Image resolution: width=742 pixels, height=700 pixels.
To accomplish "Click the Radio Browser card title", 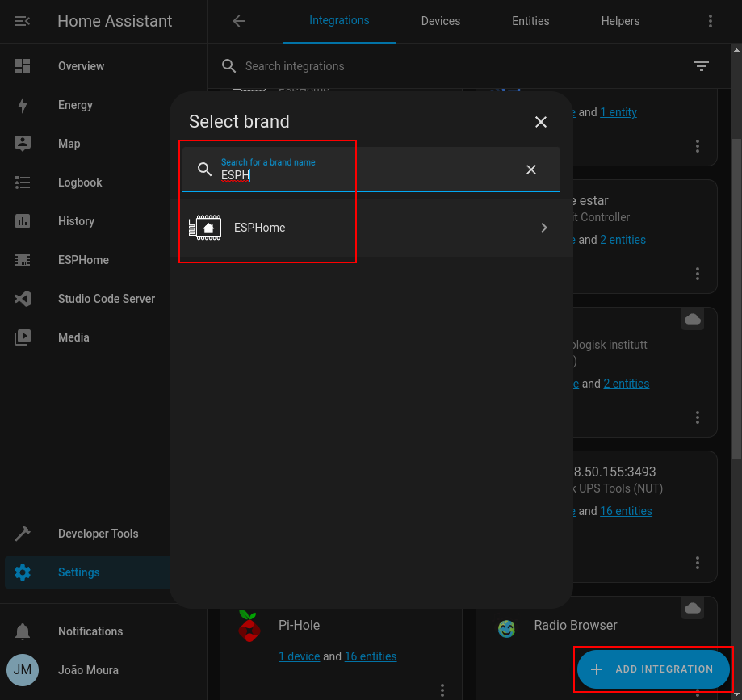I will (x=576, y=625).
